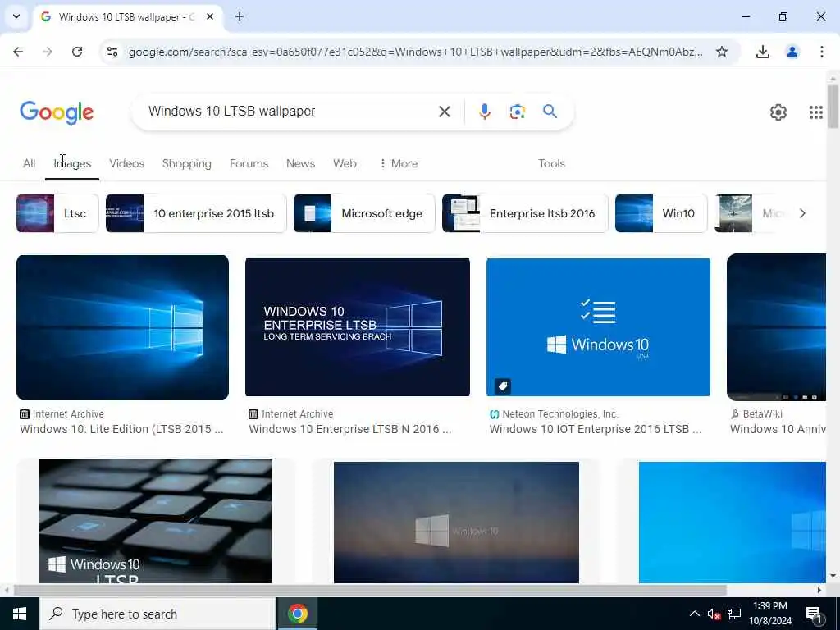Open the blue Windows 10 LTSB checklist image
This screenshot has width=840, height=630.
598,327
